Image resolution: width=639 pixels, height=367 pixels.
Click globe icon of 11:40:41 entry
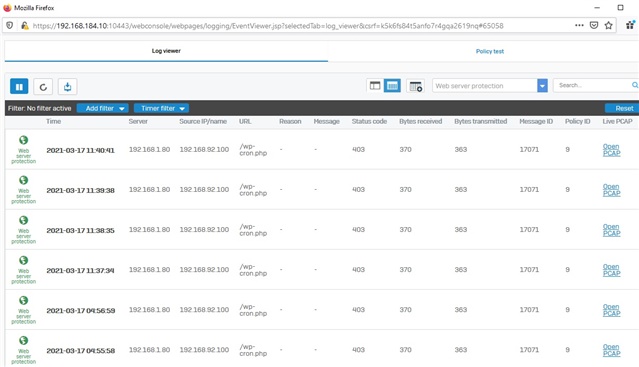click(x=24, y=140)
